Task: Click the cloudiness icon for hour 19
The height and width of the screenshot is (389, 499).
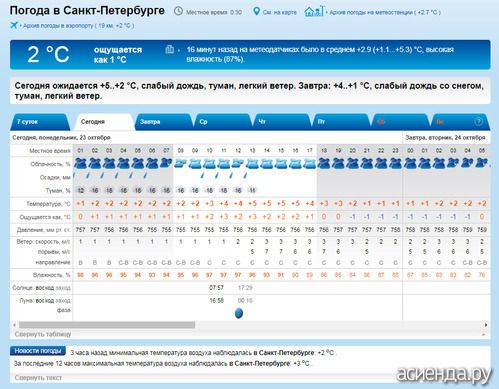Action: [x=338, y=163]
